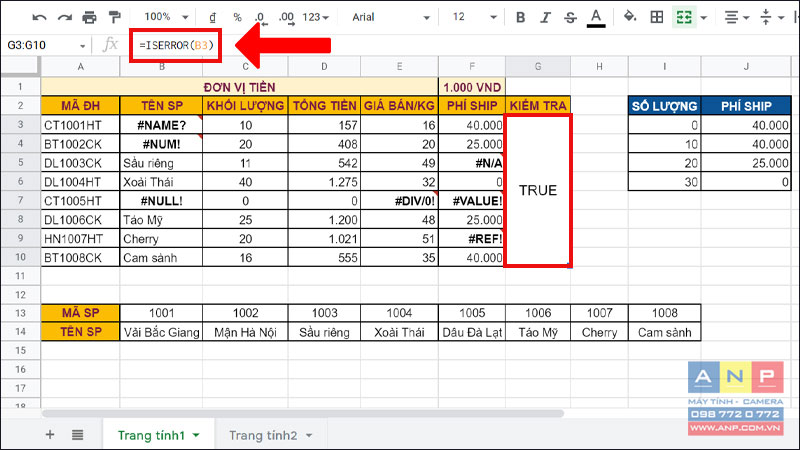Toggle bold formatting
The height and width of the screenshot is (450, 800).
(x=520, y=17)
